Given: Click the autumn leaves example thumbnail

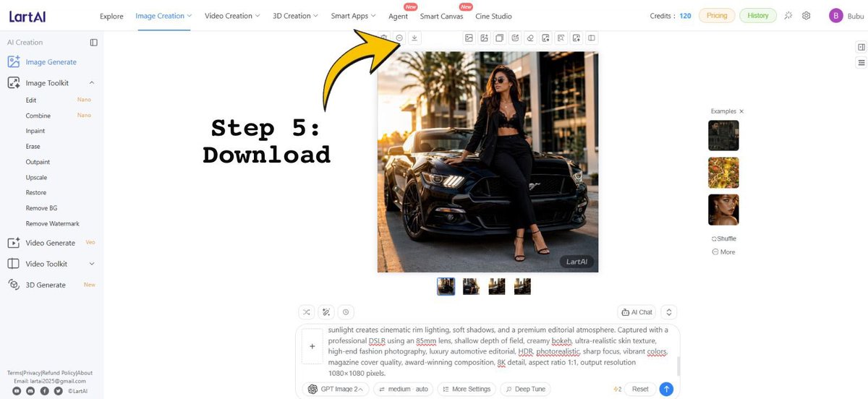Looking at the screenshot, I should tap(723, 173).
